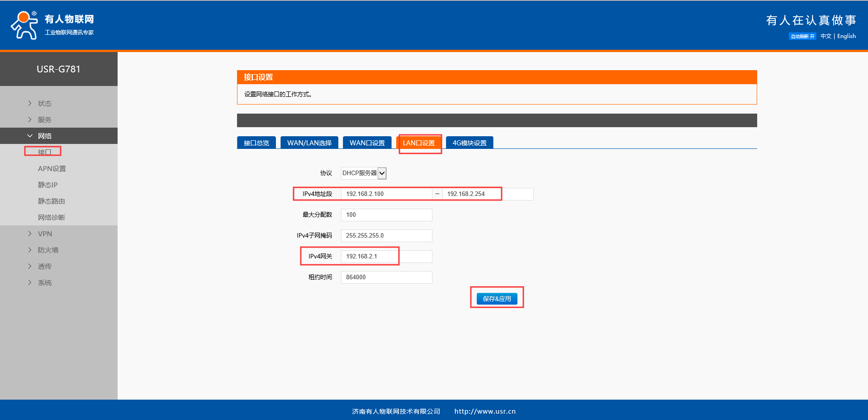Open the 静态路由 submenu item
Screen dimensions: 868x420
(51, 201)
